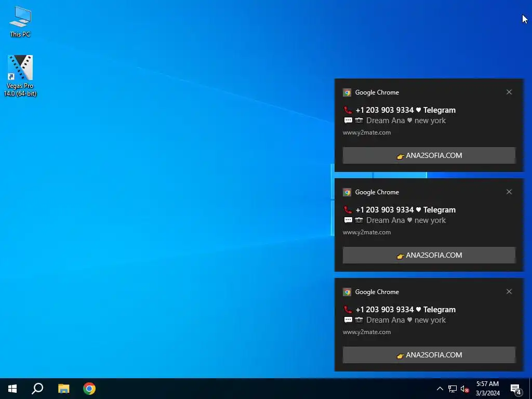Image resolution: width=532 pixels, height=399 pixels.
Task: Click Dream Ana new york text in bottom notification
Action: pos(406,320)
